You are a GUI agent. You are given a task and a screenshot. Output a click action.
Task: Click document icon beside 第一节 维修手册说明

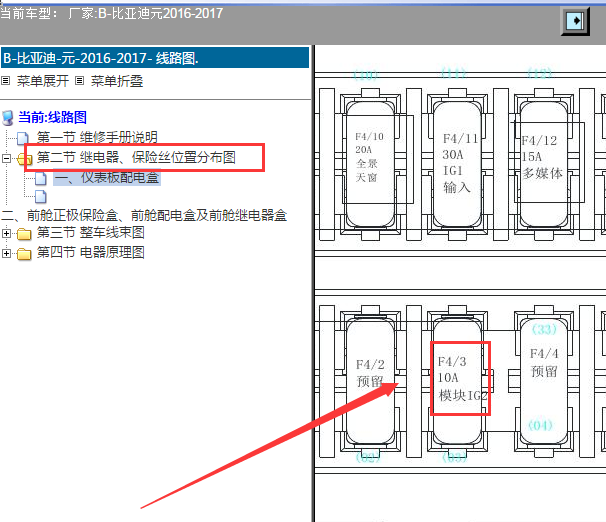pos(23,138)
